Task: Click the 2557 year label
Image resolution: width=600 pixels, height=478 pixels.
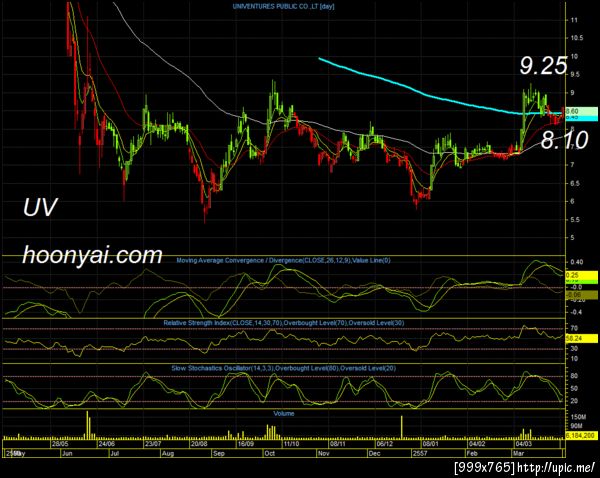Action: [x=420, y=454]
